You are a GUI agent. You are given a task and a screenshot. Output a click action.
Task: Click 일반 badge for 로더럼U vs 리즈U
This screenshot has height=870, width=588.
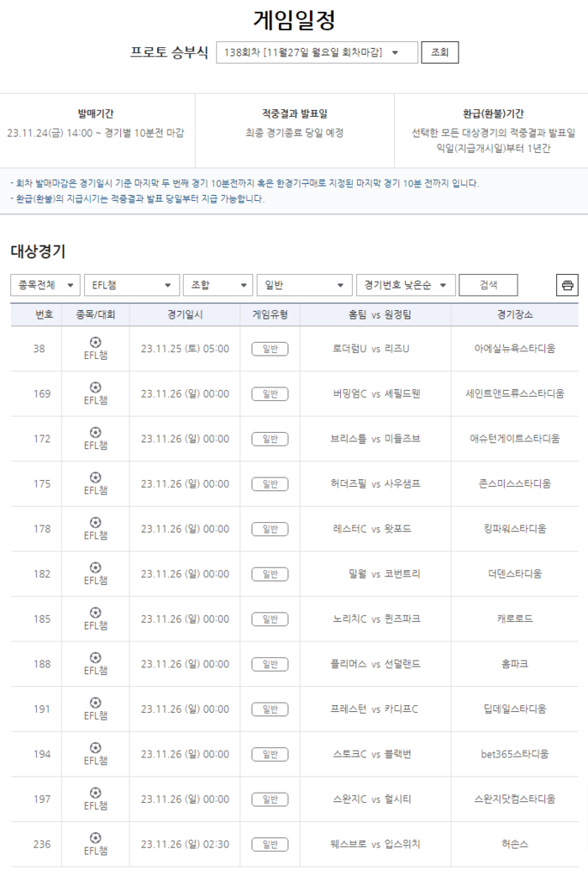(270, 349)
